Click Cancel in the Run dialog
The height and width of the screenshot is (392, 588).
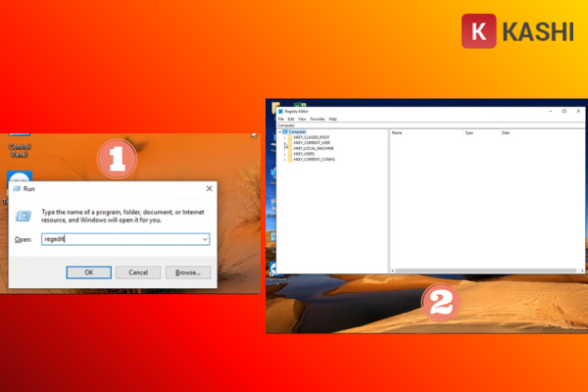(138, 272)
